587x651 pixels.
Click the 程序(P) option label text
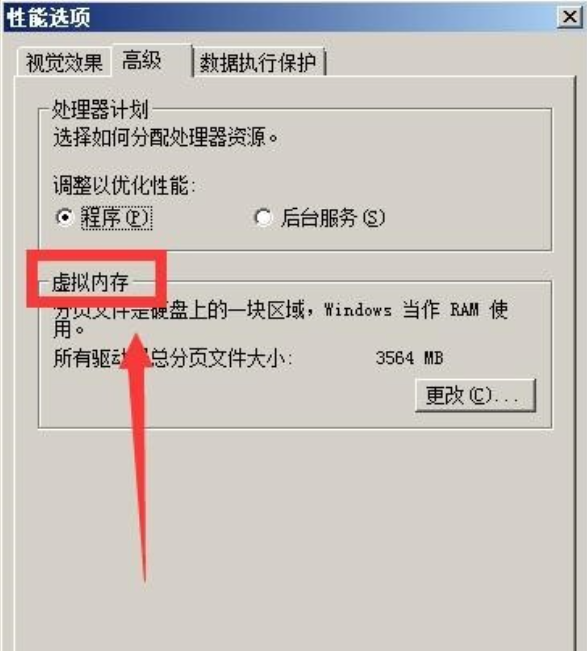click(x=116, y=218)
